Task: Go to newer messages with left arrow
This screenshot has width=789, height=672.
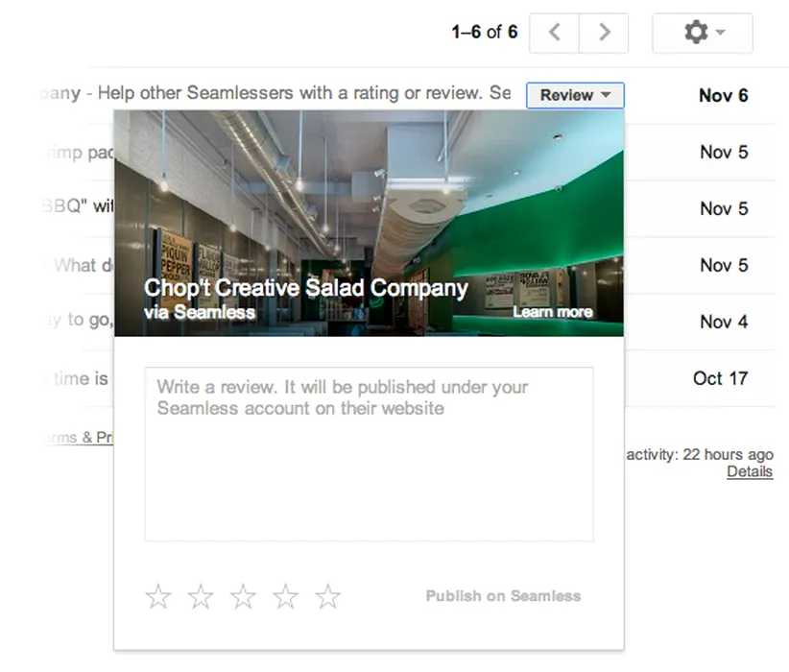Action: (x=554, y=33)
